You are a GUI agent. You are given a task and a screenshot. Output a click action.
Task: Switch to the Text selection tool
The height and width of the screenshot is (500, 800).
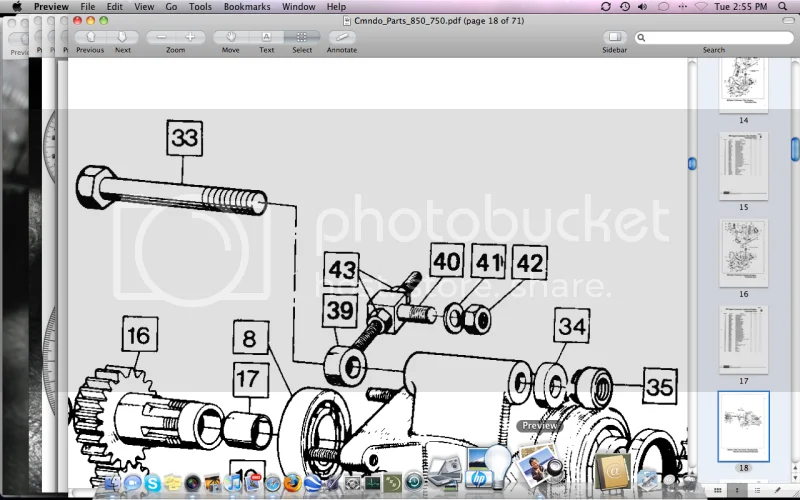(x=267, y=37)
